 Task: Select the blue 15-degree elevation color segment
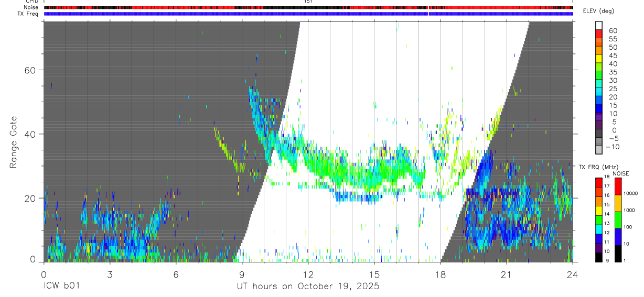(599, 109)
